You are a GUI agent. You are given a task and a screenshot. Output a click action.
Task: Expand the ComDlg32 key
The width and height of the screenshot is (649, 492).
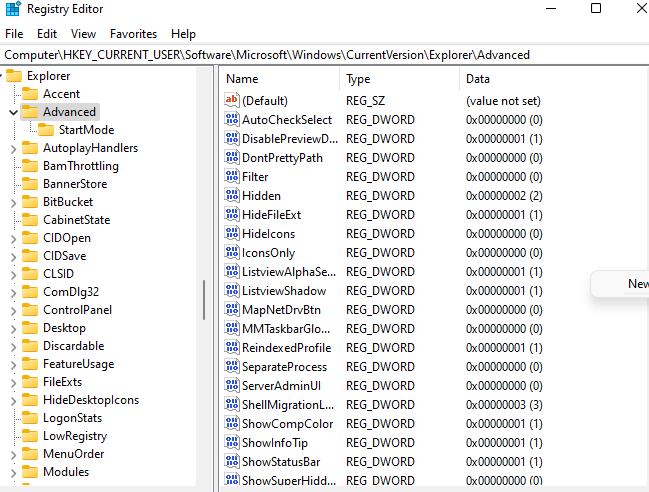(x=13, y=293)
